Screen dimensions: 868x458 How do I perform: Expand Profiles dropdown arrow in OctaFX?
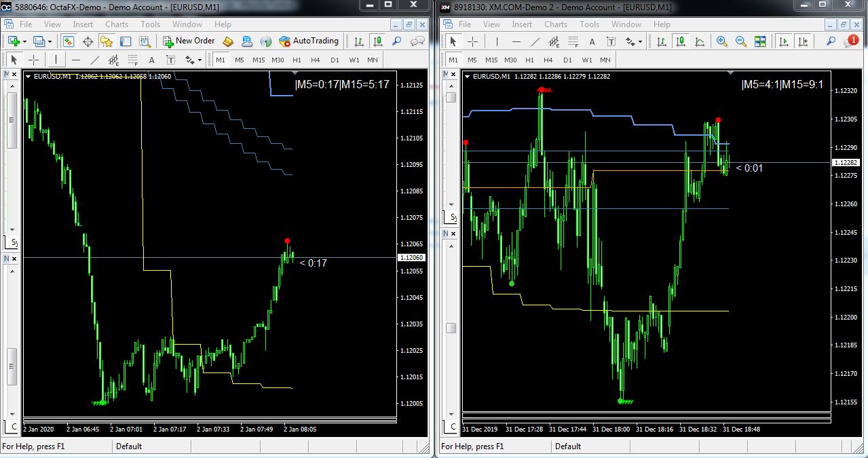coord(50,41)
